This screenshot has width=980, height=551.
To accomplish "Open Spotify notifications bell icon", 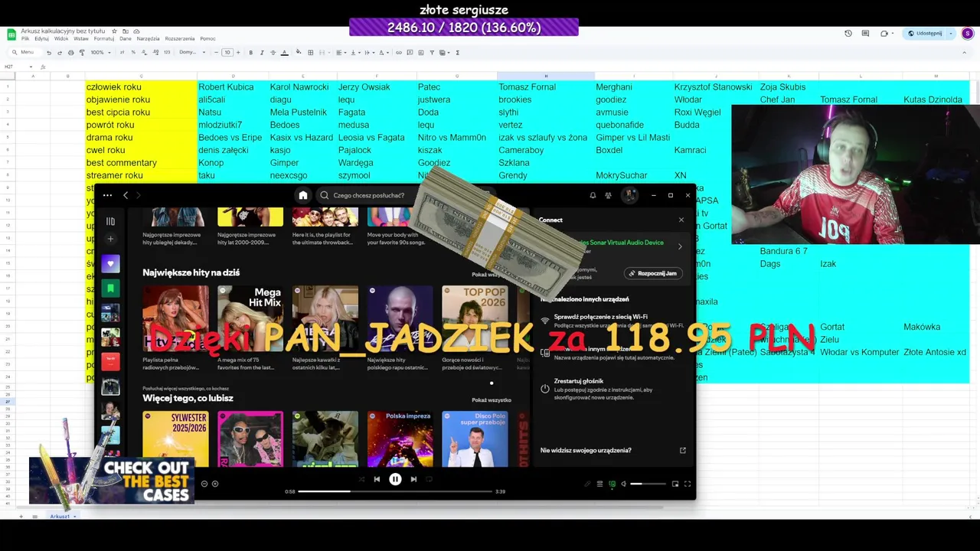I will click(593, 195).
